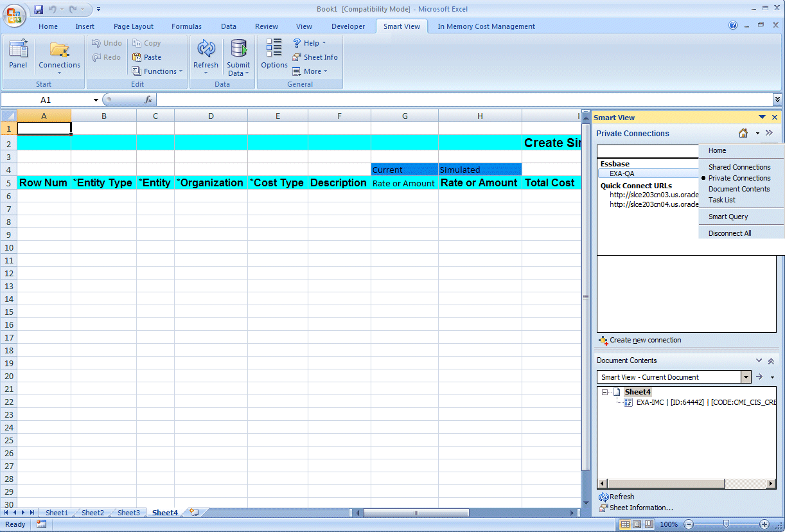Image resolution: width=785 pixels, height=532 pixels.
Task: Close the Smart View panel
Action: (775, 118)
